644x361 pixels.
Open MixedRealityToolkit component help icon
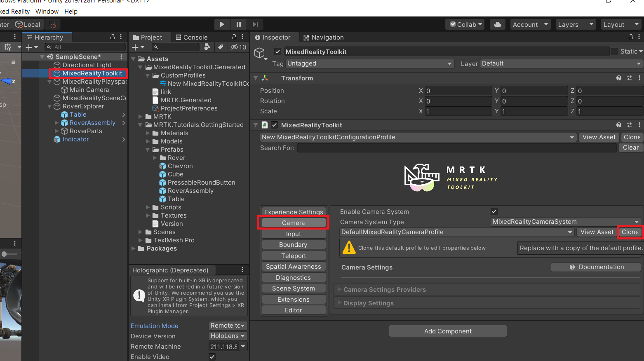point(619,125)
